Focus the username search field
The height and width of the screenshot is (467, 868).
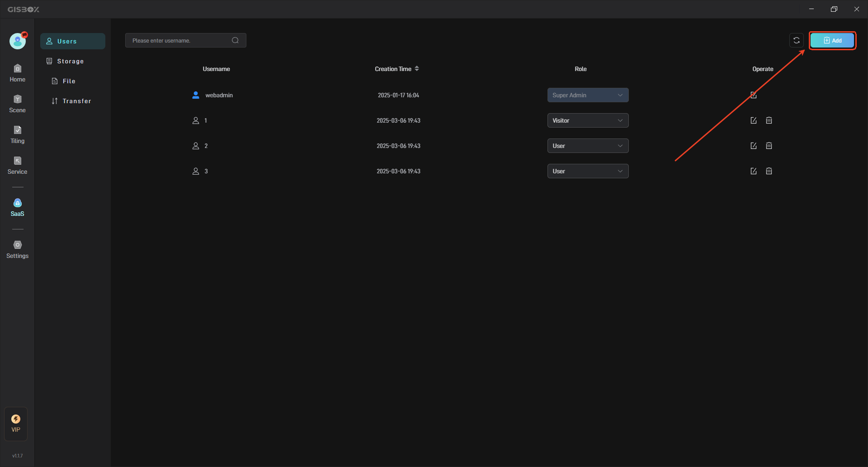(x=181, y=41)
